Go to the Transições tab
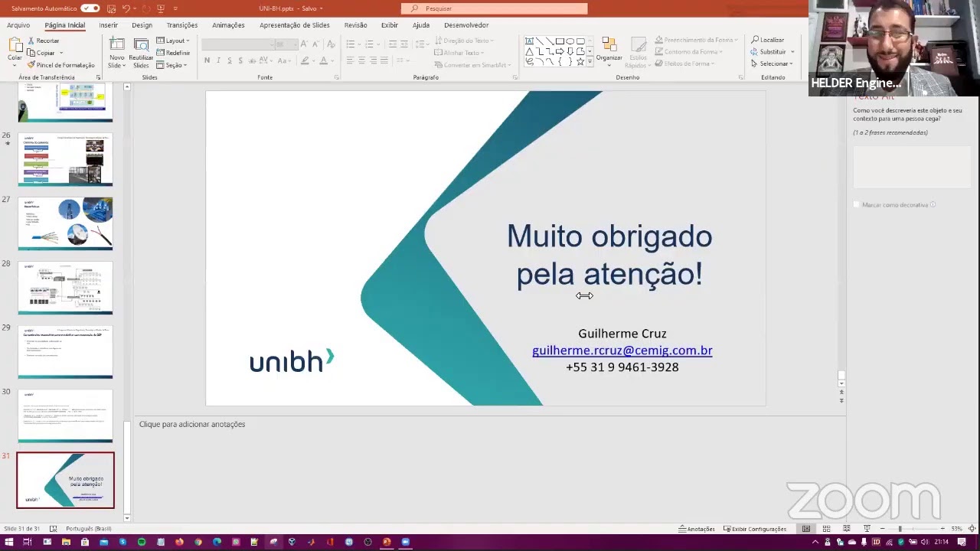The width and height of the screenshot is (980, 551). coord(182,25)
